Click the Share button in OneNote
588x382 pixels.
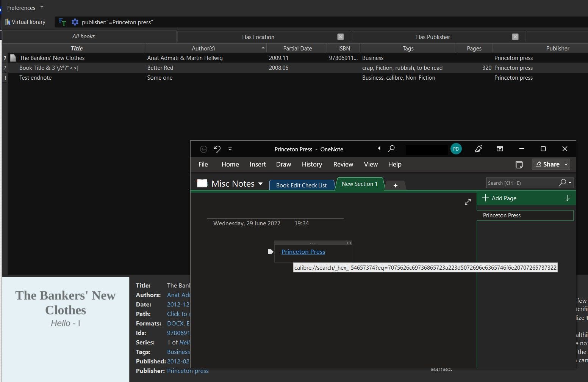pyautogui.click(x=547, y=164)
